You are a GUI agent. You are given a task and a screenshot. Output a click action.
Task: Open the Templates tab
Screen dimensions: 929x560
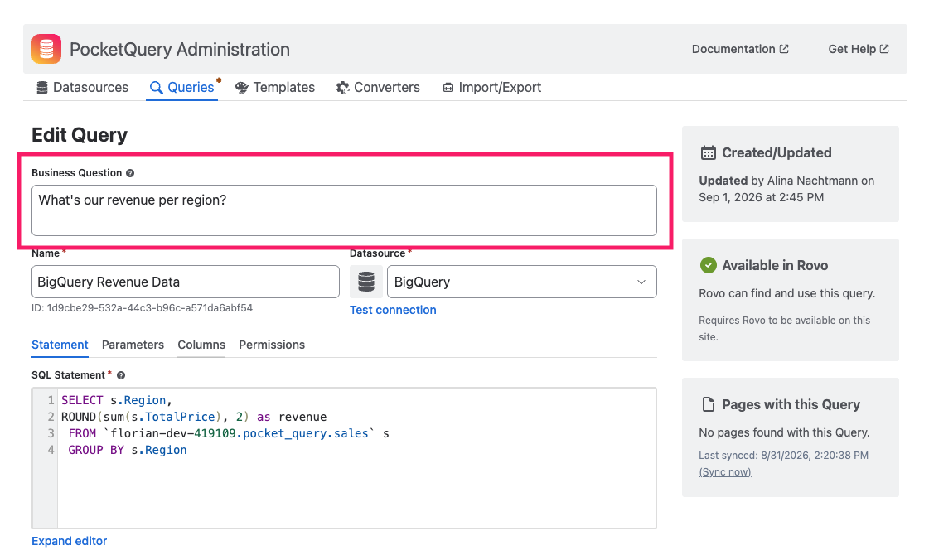[x=275, y=88]
